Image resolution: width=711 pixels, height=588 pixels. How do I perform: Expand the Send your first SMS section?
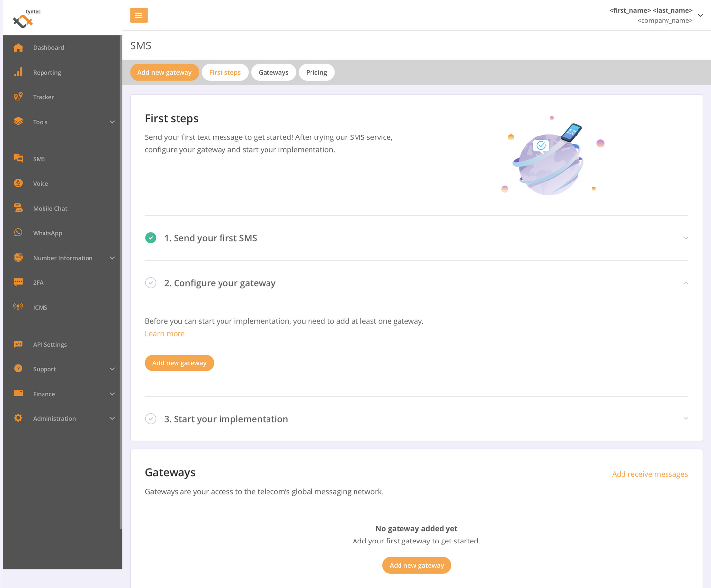coord(686,238)
